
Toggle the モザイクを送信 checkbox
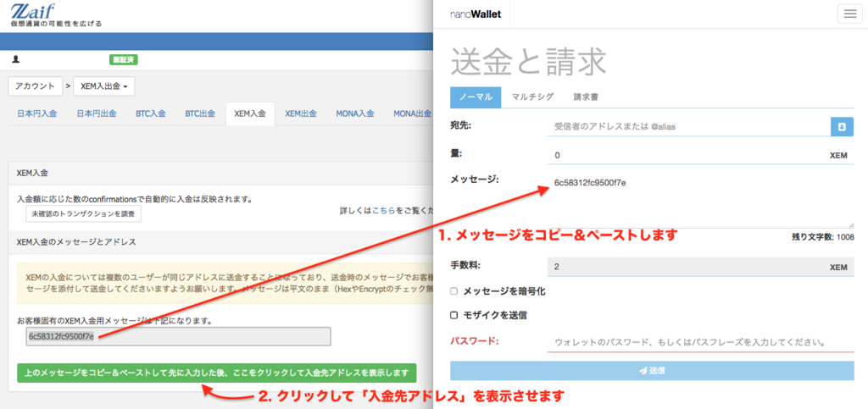[454, 315]
